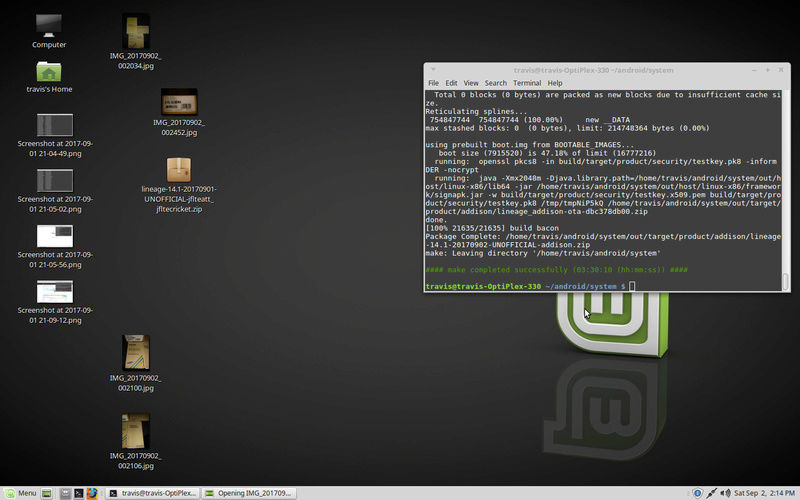Open the Mint Menu button
Screen dimensions: 800x500
[20, 493]
